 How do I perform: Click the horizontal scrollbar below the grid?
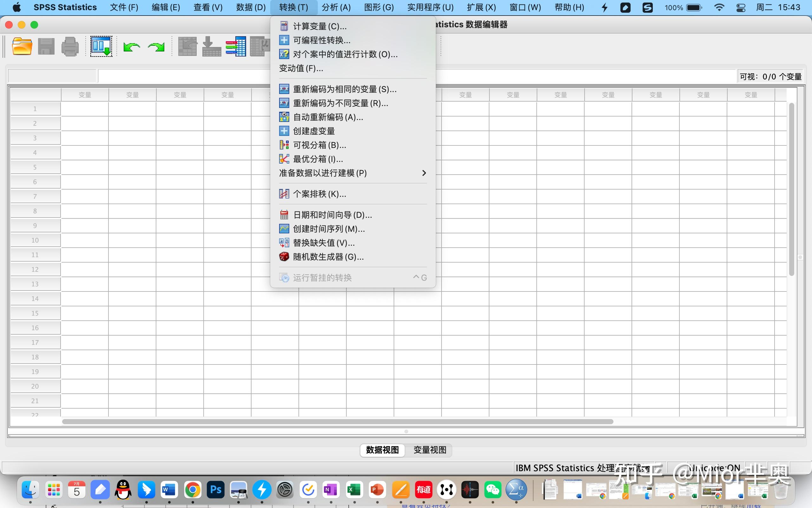(x=337, y=422)
